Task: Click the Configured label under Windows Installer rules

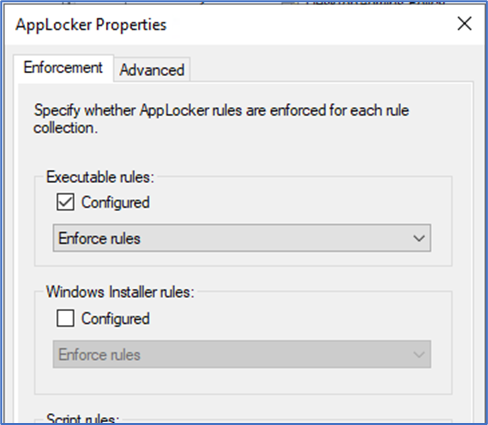Action: coord(115,319)
